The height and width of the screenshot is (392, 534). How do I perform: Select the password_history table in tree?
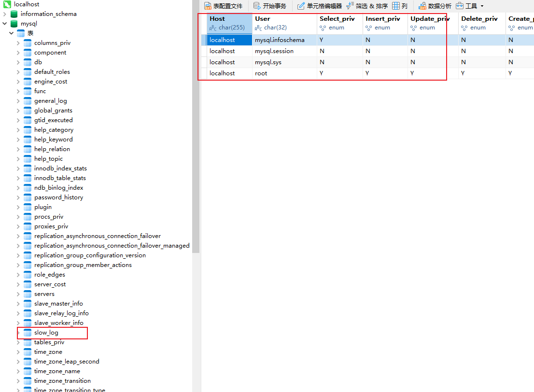point(58,197)
